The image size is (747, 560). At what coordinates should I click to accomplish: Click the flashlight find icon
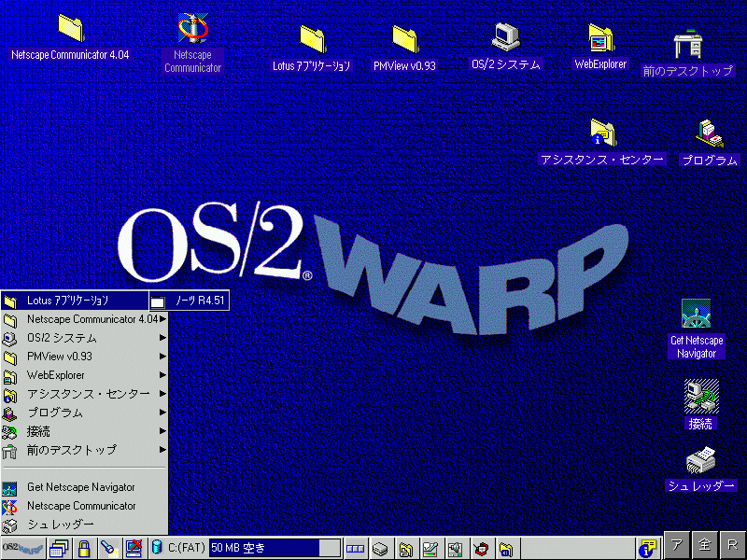click(109, 548)
